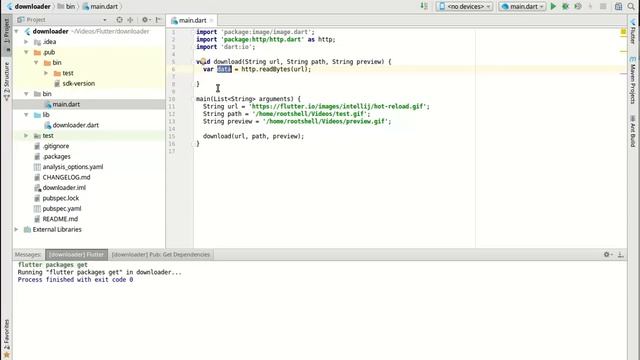This screenshot has width=640, height=360.
Task: Close the main.dart editor tab
Action: tap(211, 20)
